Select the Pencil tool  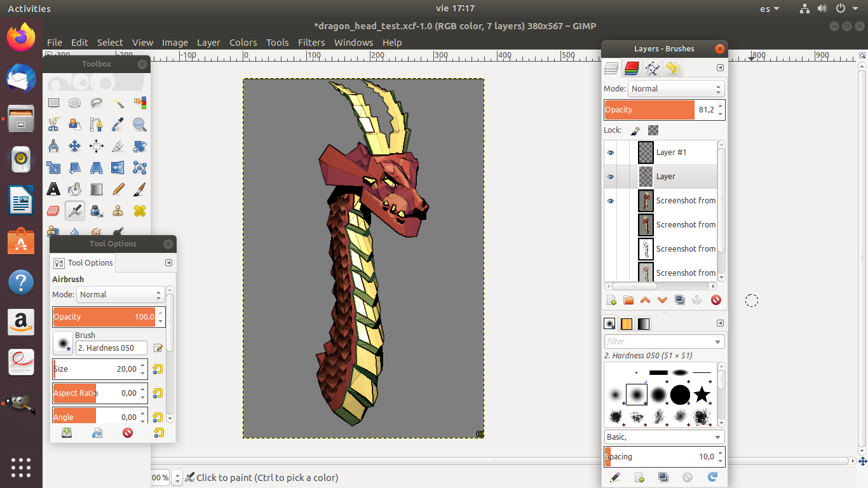point(118,189)
